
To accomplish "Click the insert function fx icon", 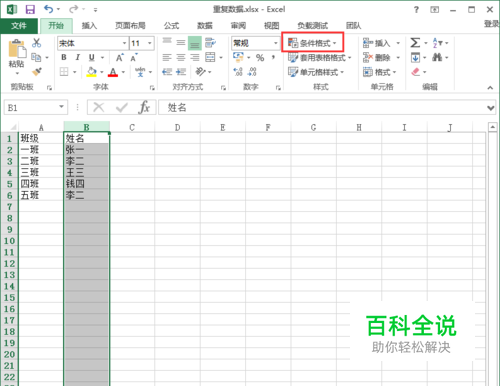I will (x=144, y=107).
